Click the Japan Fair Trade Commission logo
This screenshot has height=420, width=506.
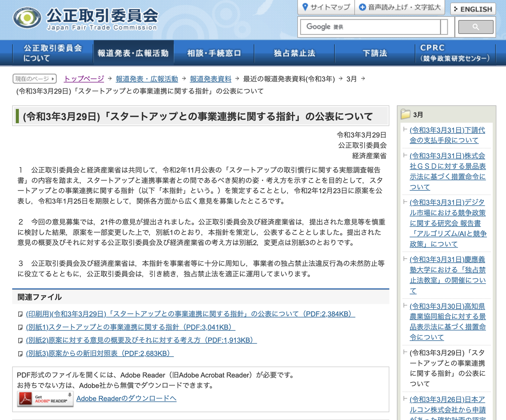click(x=85, y=18)
